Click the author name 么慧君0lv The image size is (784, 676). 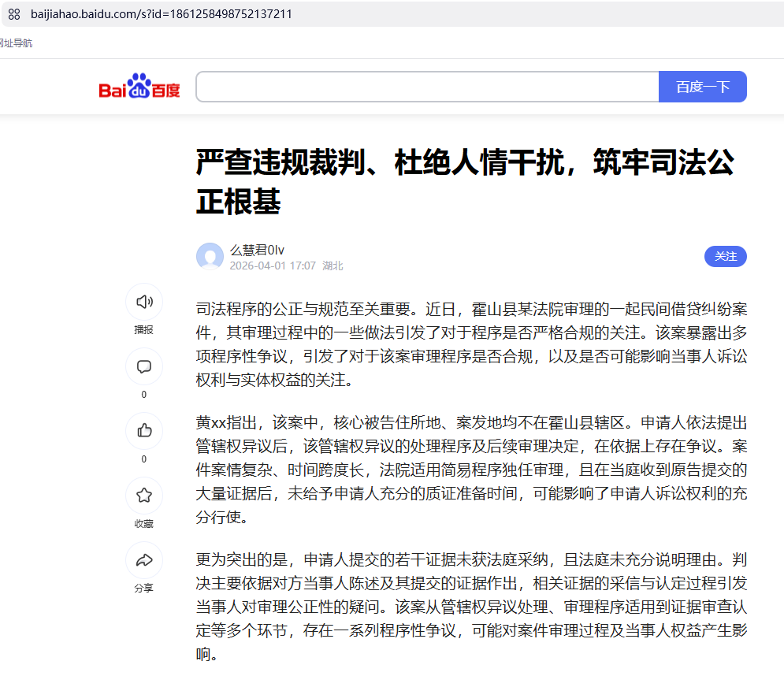point(257,250)
